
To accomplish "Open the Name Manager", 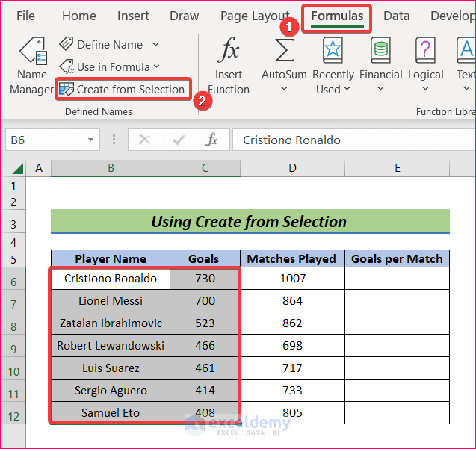I will coord(32,66).
